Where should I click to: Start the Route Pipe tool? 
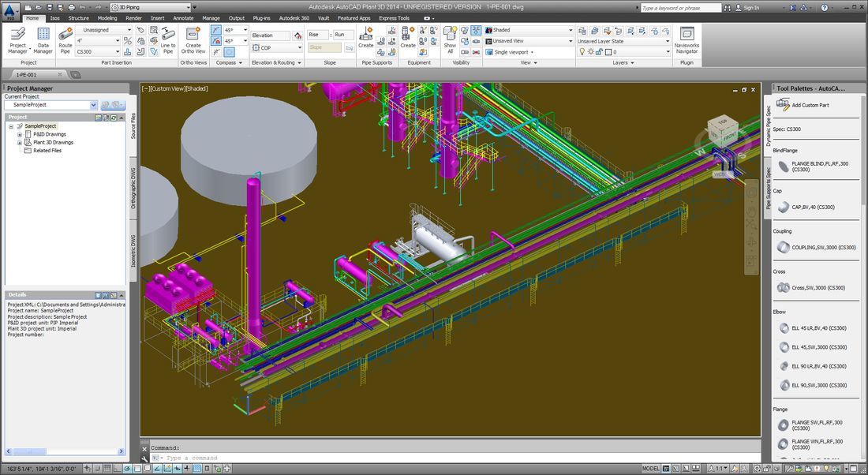(x=65, y=40)
